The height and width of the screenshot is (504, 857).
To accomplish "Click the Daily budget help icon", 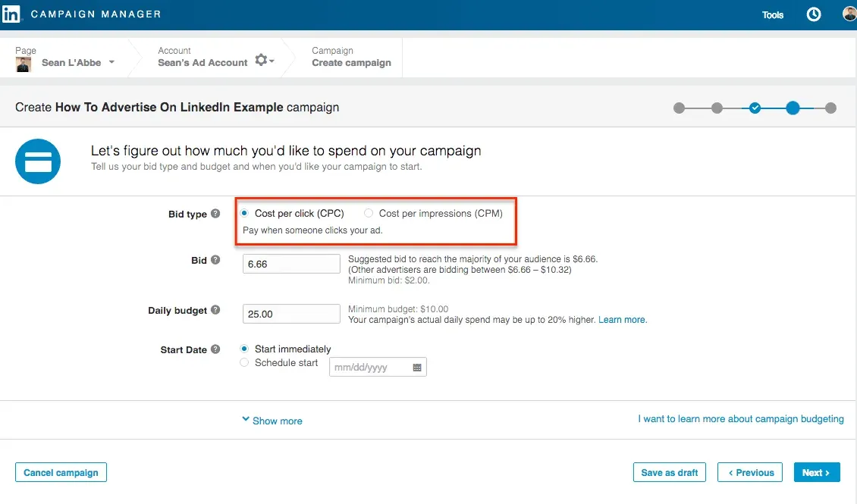I will (x=215, y=310).
